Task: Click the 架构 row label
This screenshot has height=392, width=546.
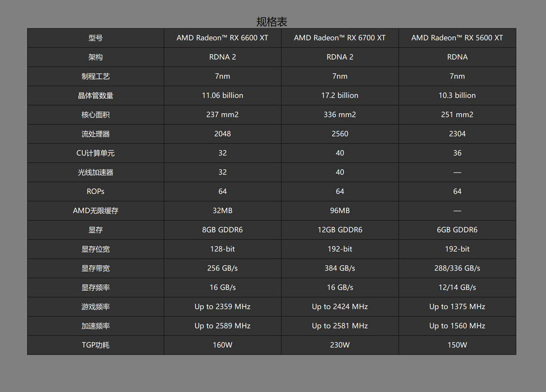Action: (95, 57)
